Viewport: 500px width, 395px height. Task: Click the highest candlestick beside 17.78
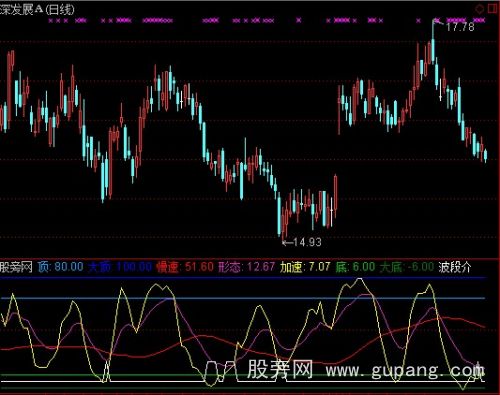point(433,42)
